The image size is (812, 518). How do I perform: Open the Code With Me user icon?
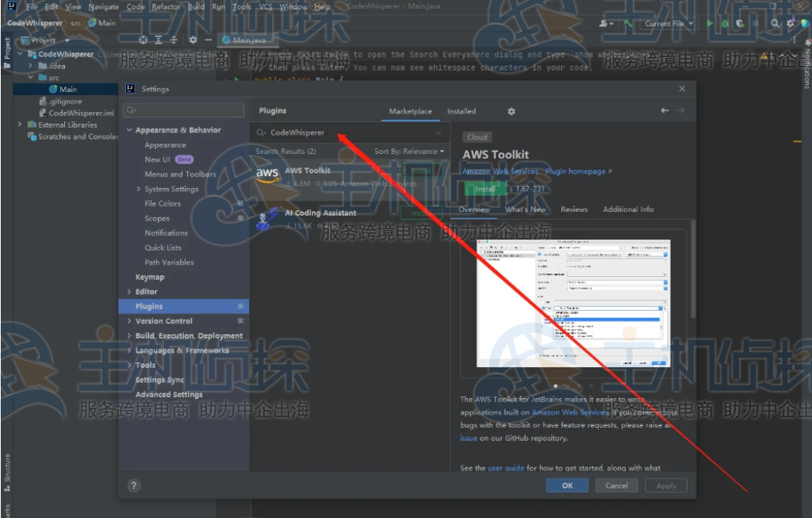coord(606,23)
